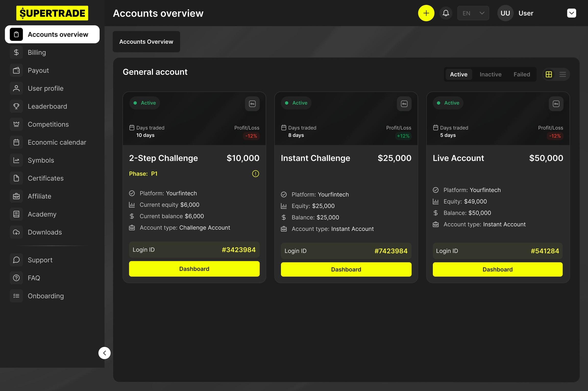The image size is (588, 391).
Task: Expand the user profile menu chevron
Action: 571,13
